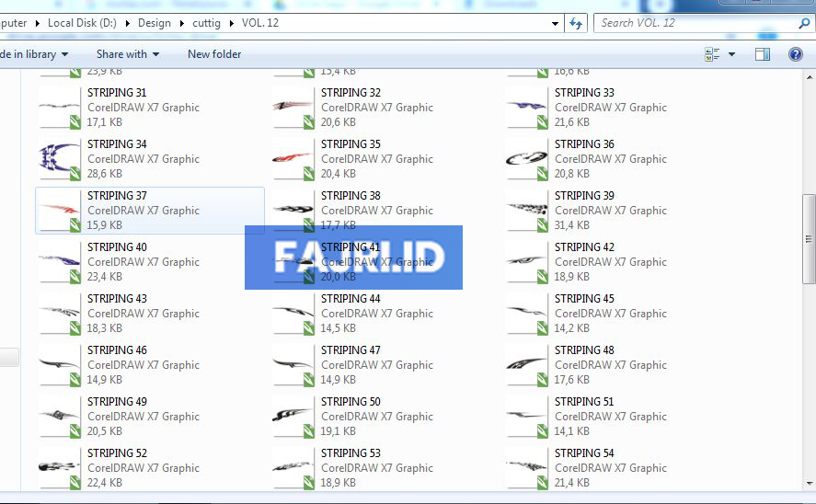The width and height of the screenshot is (816, 504).
Task: Select the file name STRIPING 54
Action: (584, 453)
